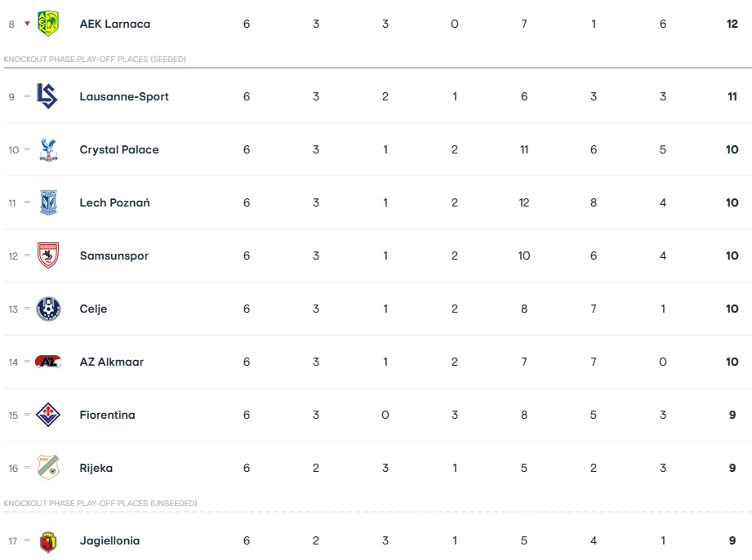Open the Samsunspor team link
The width and height of the screenshot is (752, 560).
(114, 256)
